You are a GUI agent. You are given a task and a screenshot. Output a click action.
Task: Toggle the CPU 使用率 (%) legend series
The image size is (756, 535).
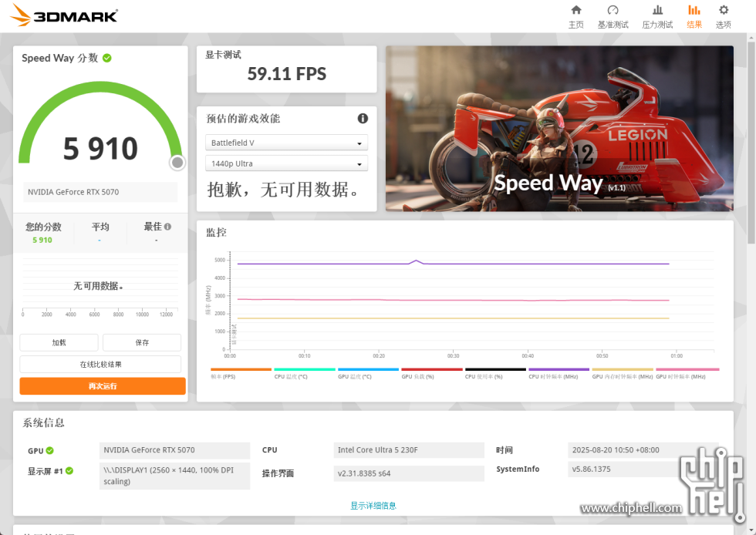point(495,374)
